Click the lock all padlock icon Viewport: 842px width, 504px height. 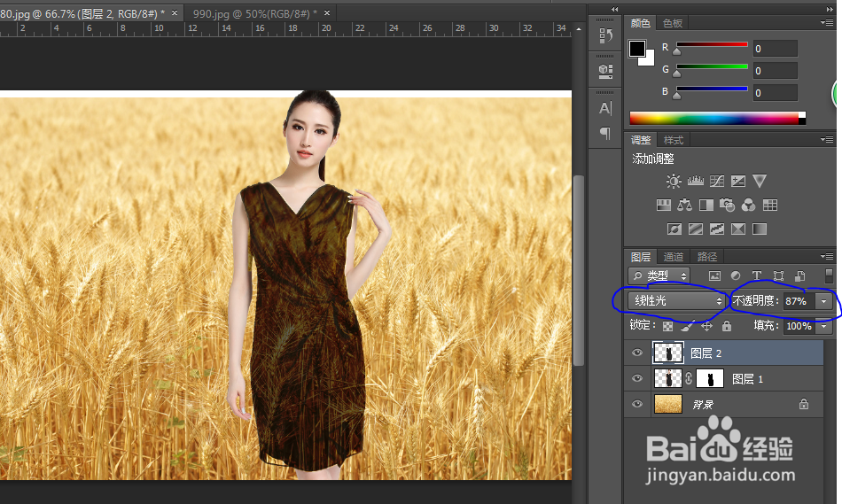(727, 326)
